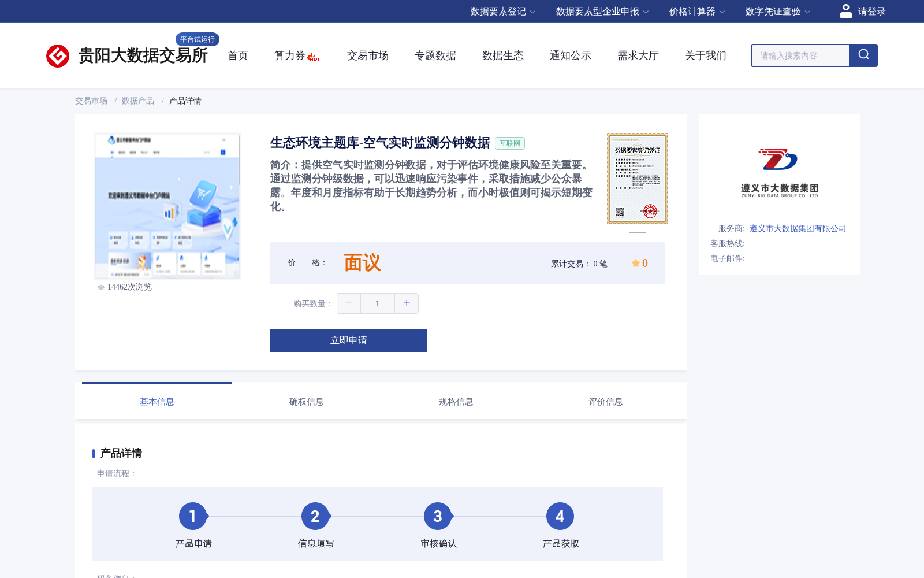Open the 遵义市大数据集团有限公司 provider link
Screen dimensions: 924x578
tap(798, 228)
